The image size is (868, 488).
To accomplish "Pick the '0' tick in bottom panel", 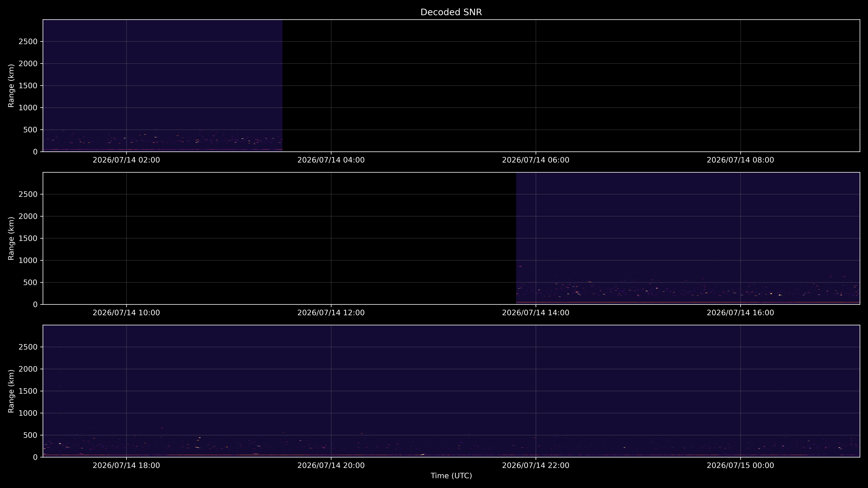I will click(35, 457).
